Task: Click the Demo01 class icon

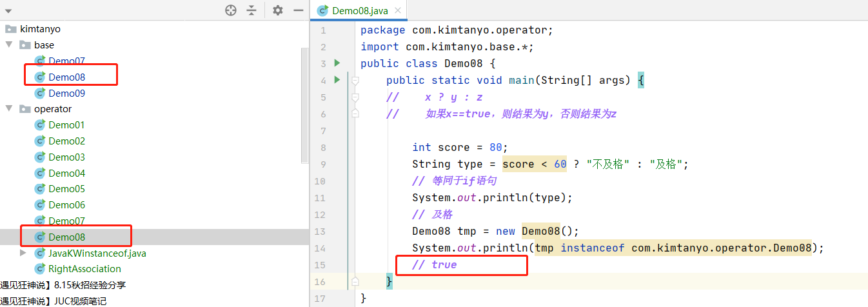Action: click(40, 124)
